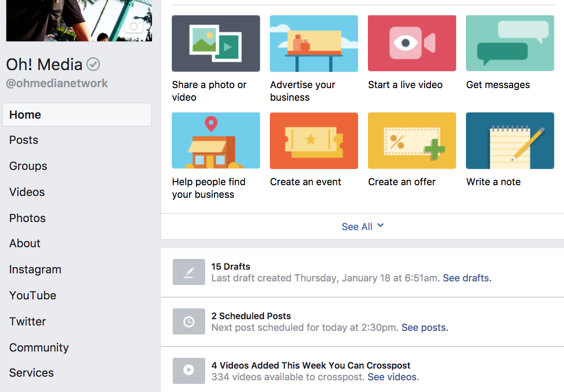
Task: Open the See videos link
Action: (393, 377)
